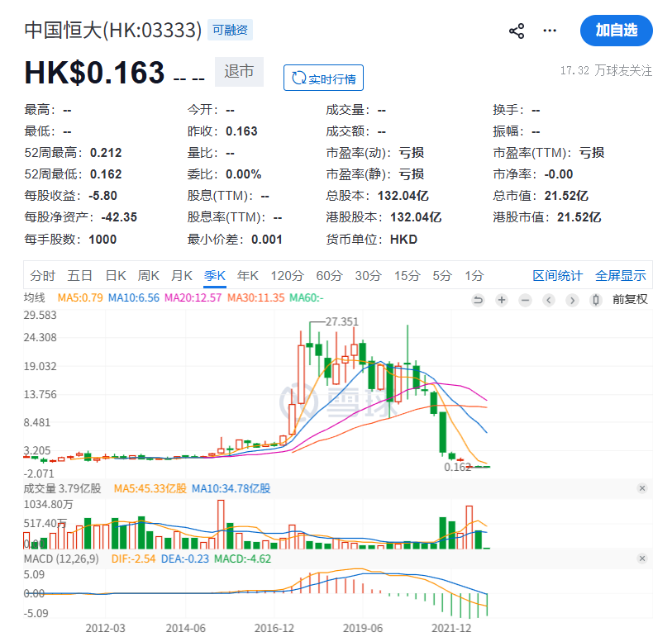Click the candlestick style icon

[596, 300]
